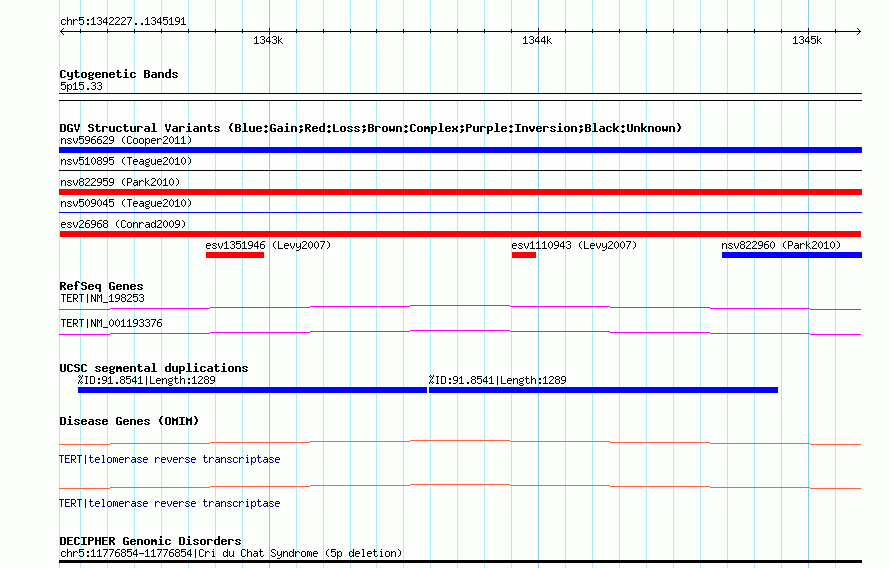This screenshot has height=568, width=890.
Task: Click the Disease Genes (OMIM) heading
Action: [129, 421]
